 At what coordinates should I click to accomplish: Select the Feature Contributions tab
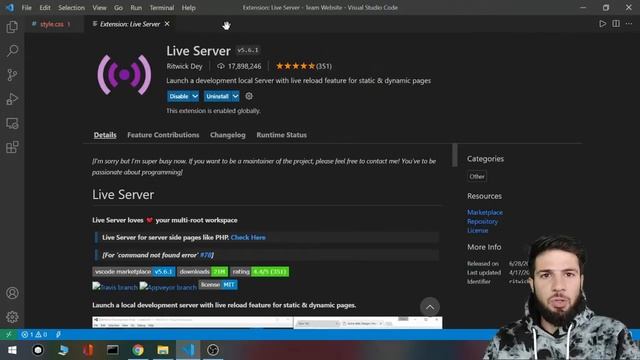pyautogui.click(x=163, y=135)
